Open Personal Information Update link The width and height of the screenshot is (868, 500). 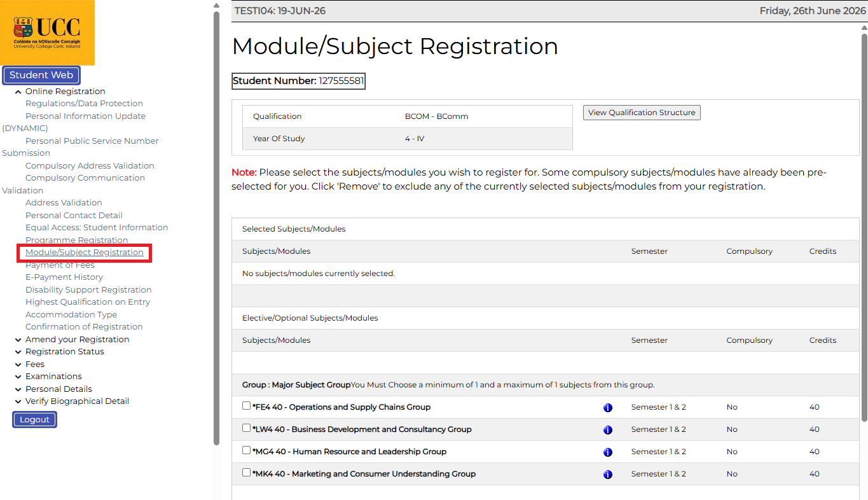coord(85,116)
